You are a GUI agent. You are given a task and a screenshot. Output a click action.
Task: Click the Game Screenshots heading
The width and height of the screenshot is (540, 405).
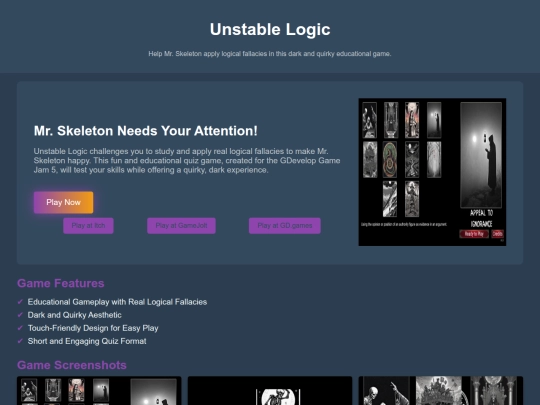click(x=72, y=365)
